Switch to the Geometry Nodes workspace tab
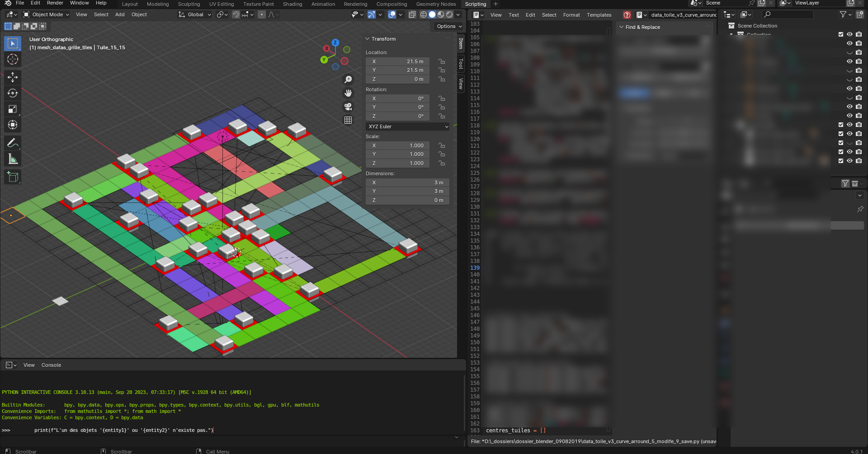The width and height of the screenshot is (868, 454). point(435,4)
